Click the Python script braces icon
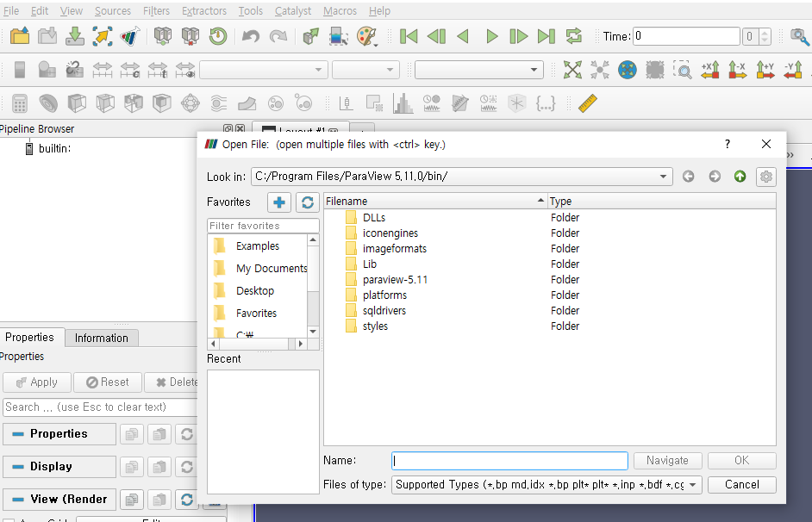The height and width of the screenshot is (522, 812). (x=546, y=103)
